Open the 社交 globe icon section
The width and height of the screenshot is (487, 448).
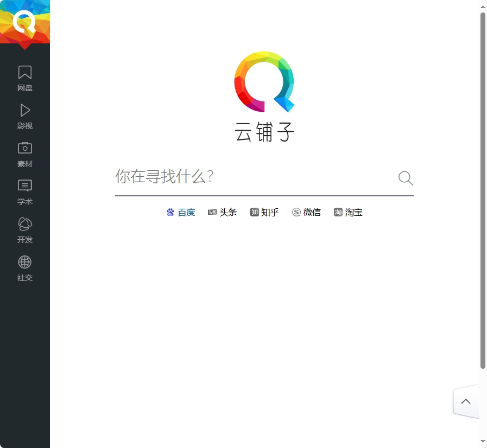pos(25,268)
